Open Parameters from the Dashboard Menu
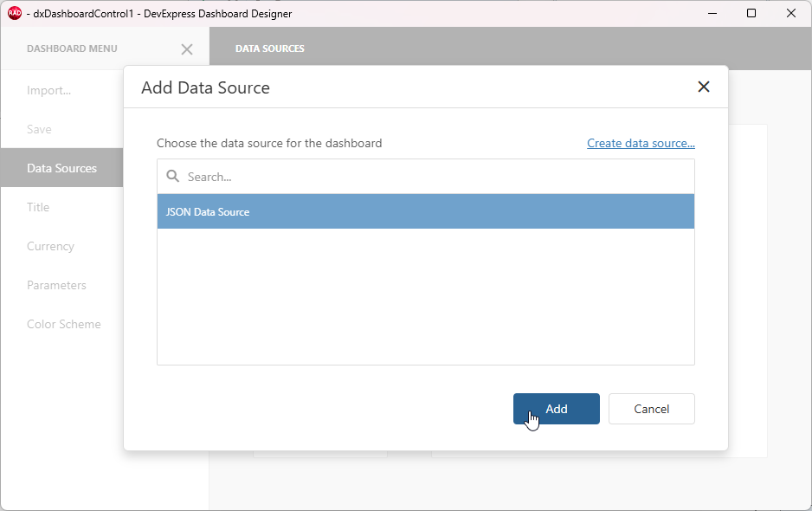The height and width of the screenshot is (511, 812). (56, 285)
